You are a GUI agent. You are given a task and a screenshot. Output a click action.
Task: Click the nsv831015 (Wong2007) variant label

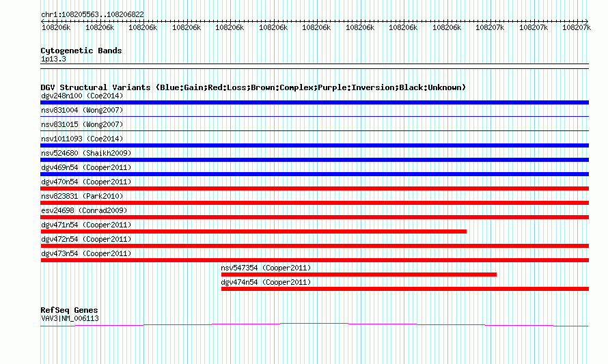click(82, 124)
